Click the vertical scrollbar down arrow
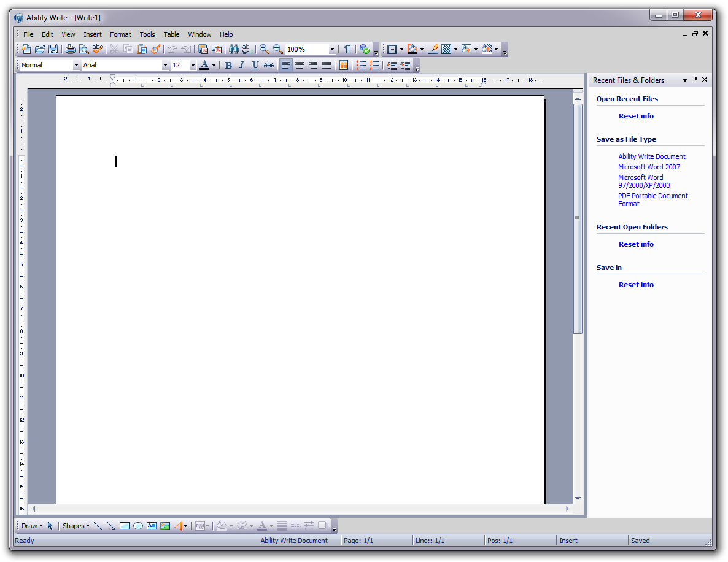 tap(578, 498)
